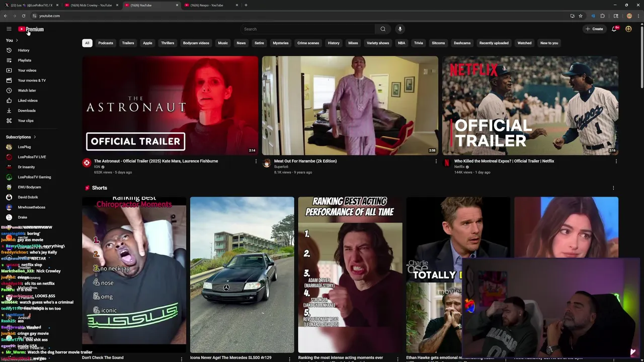
Task: Open Shorts shelf more options
Action: coord(613,188)
